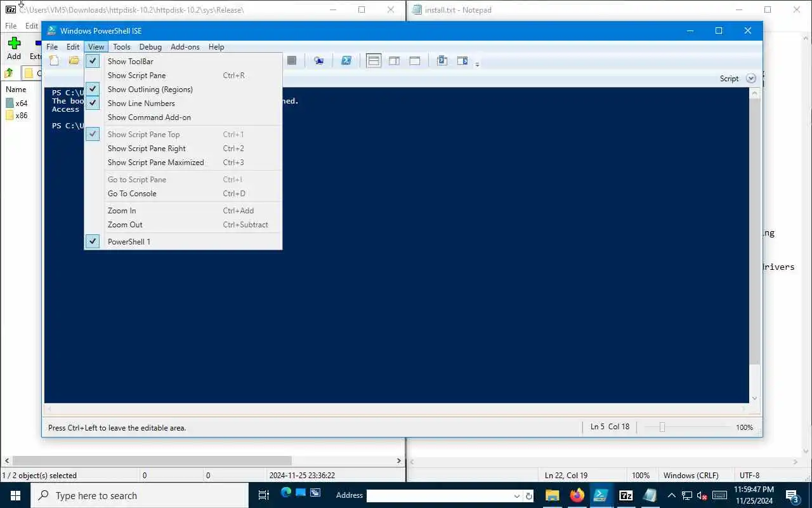Choose Show Script Pane Right menu entry
Viewport: 812px width, 508px height.
pos(183,149)
